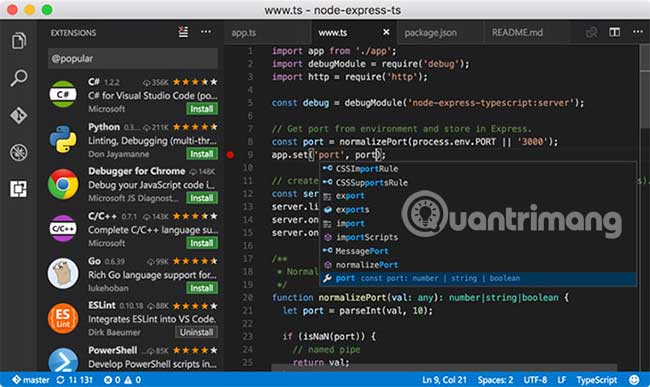Viewport: 650px width, 387px height.
Task: Click the feedback smiley in status bar
Action: 634,380
